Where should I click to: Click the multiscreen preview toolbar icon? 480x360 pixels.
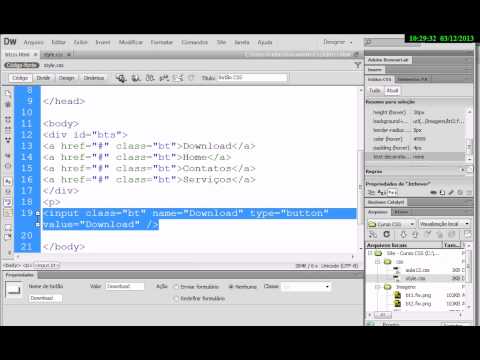(x=121, y=78)
